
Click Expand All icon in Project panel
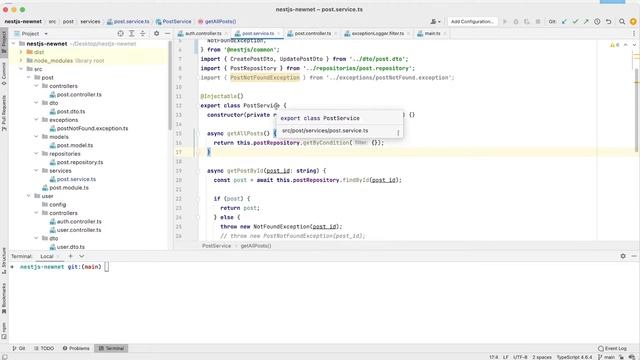coord(131,33)
